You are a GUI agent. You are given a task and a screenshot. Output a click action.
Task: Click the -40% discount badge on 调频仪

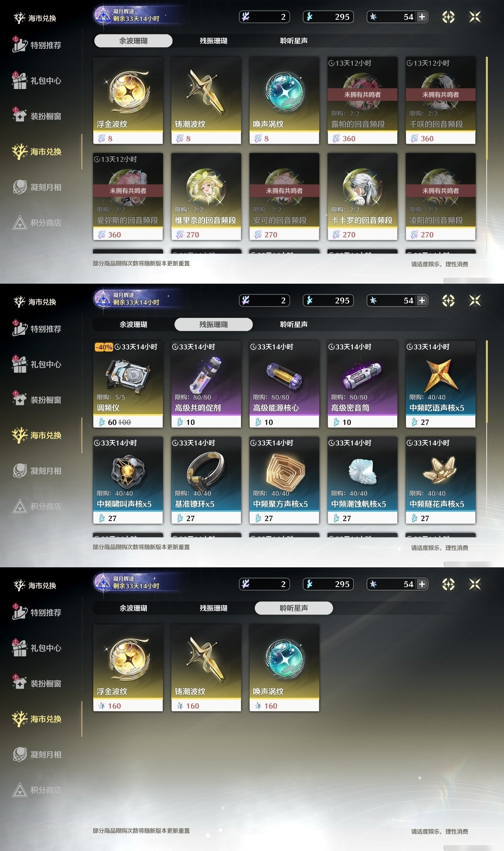point(104,347)
